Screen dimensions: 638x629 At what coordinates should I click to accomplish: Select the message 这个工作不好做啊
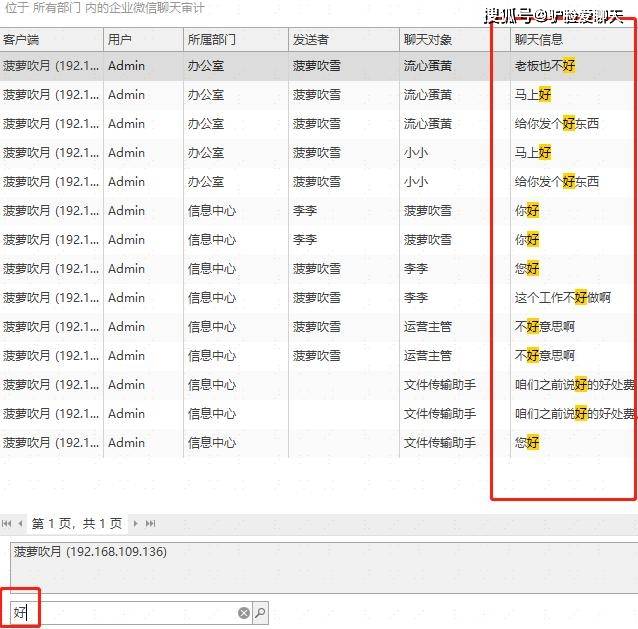pyautogui.click(x=563, y=298)
